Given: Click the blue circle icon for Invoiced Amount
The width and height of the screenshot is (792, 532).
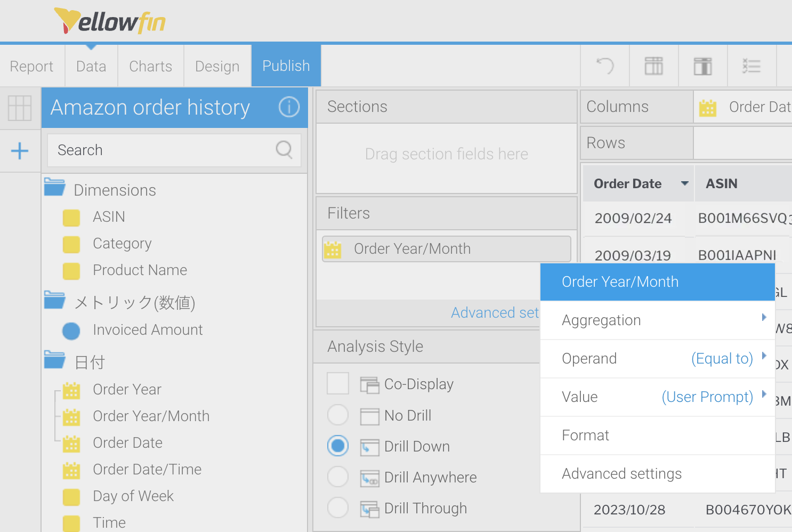Looking at the screenshot, I should (x=71, y=331).
